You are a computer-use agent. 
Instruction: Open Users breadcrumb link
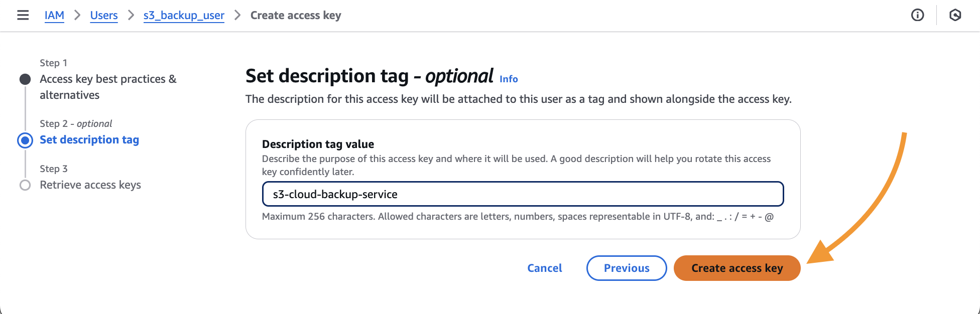pyautogui.click(x=104, y=15)
